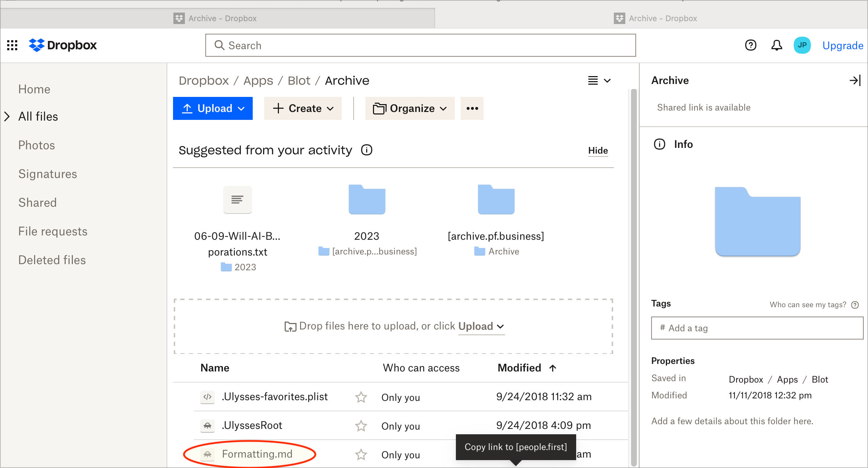The height and width of the screenshot is (468, 868).
Task: Open the Create dropdown
Action: [x=303, y=108]
